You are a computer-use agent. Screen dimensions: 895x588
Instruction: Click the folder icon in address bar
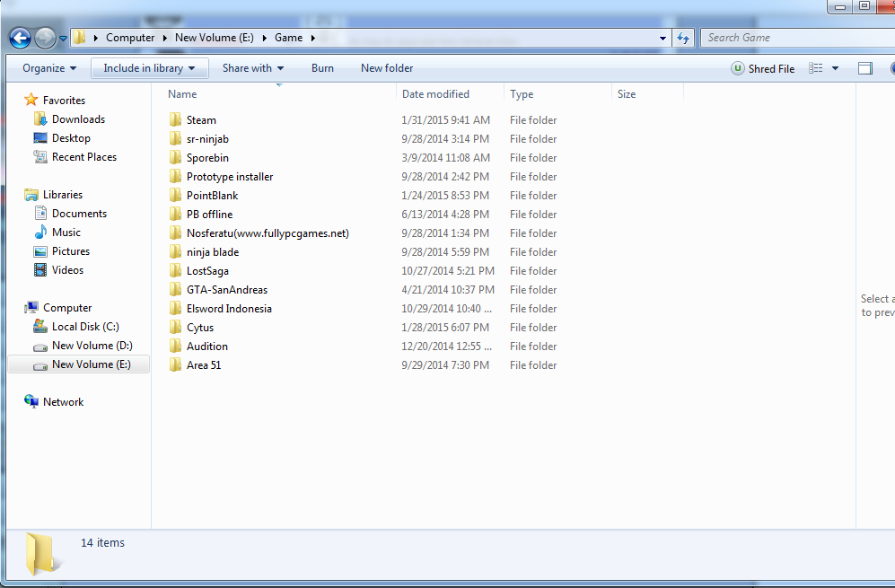coord(80,38)
